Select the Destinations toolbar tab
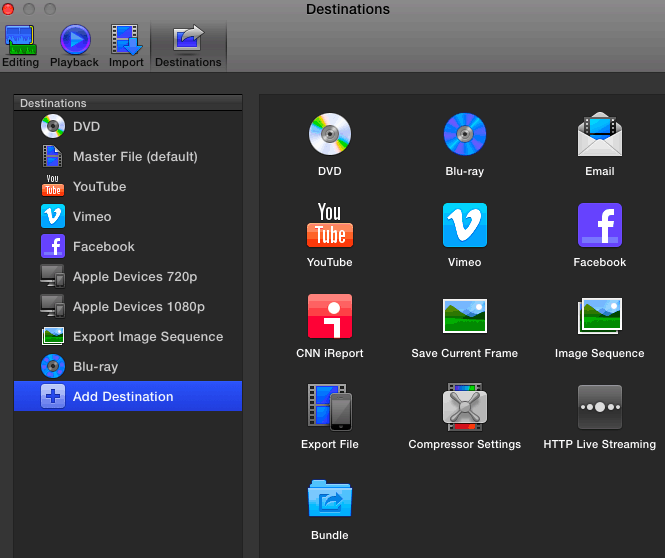 pyautogui.click(x=188, y=46)
